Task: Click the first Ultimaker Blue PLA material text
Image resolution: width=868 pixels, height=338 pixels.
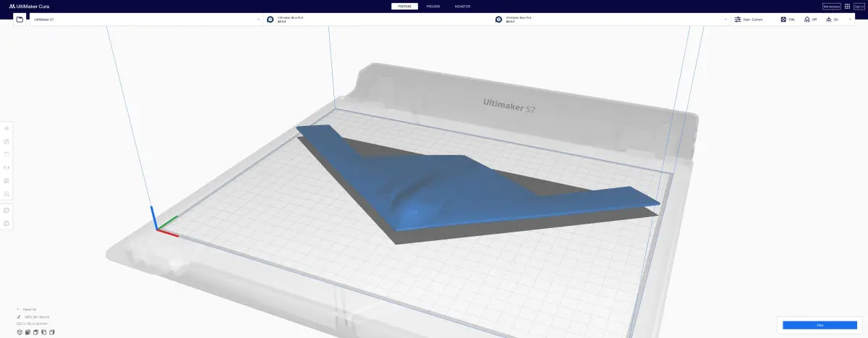Action: [x=290, y=17]
